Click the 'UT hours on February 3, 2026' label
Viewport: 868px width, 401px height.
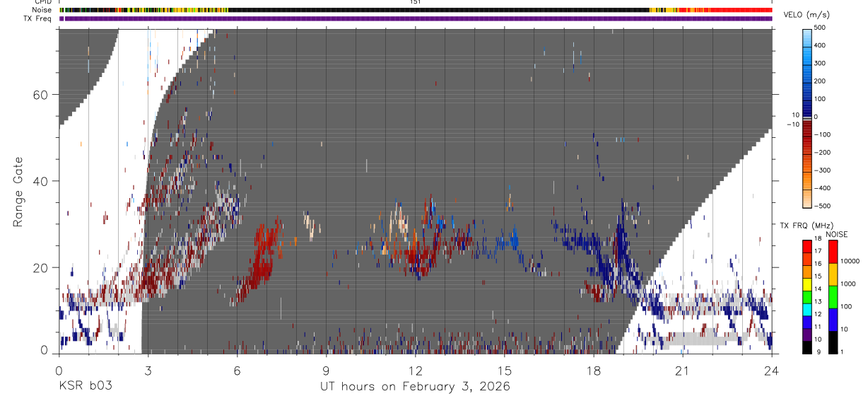coord(416,386)
